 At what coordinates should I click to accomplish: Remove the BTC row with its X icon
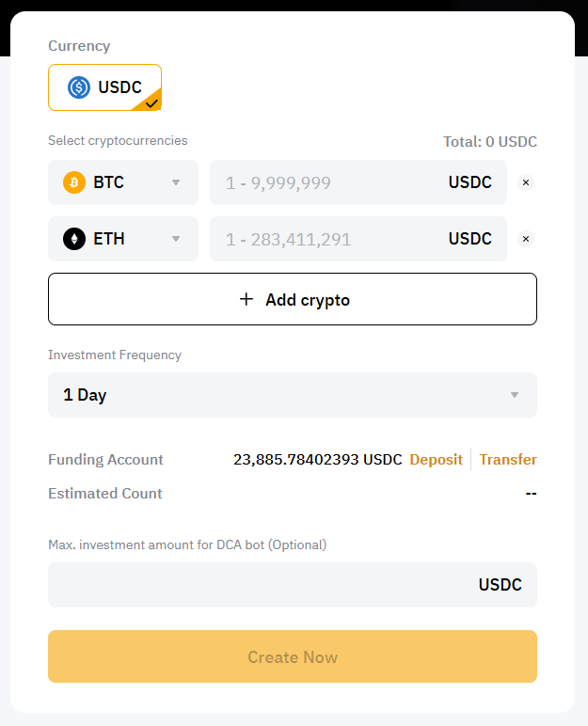tap(526, 182)
